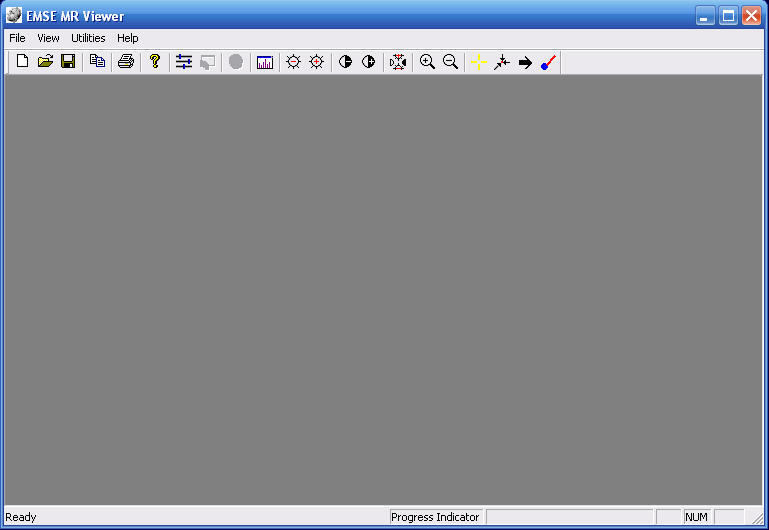Click the yellow question mark Help icon
This screenshot has height=530, width=769.
pyautogui.click(x=155, y=62)
